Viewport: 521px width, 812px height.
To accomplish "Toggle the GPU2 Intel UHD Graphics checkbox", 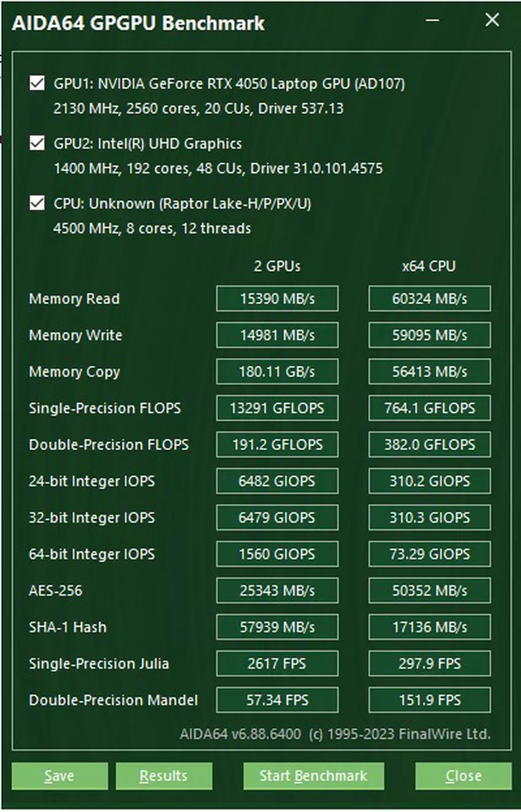I will coord(37,144).
